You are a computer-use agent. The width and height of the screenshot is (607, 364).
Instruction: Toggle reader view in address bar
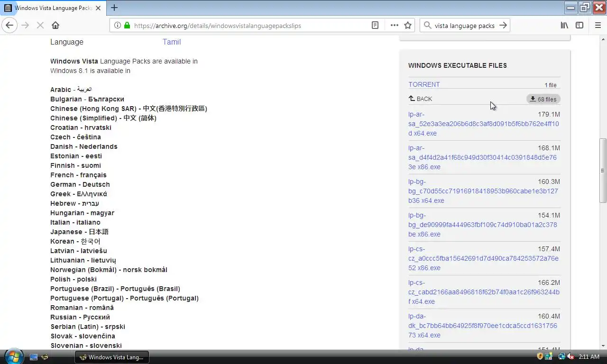coord(375,26)
